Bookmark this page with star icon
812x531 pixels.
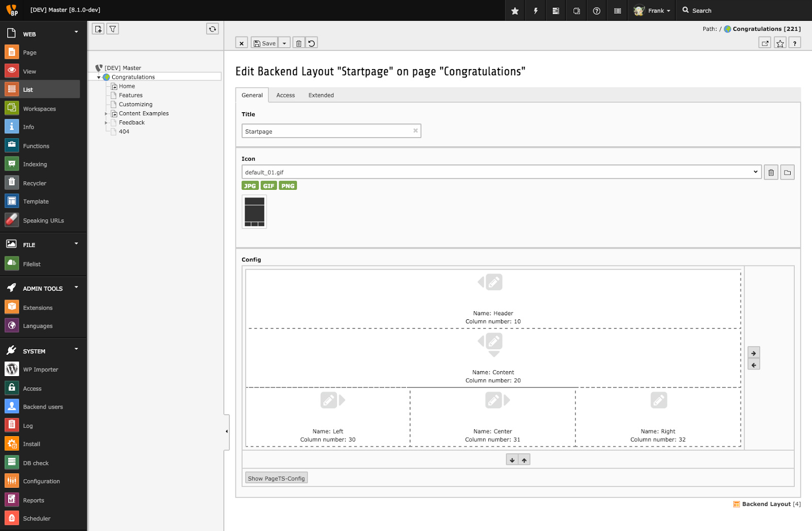pos(780,43)
